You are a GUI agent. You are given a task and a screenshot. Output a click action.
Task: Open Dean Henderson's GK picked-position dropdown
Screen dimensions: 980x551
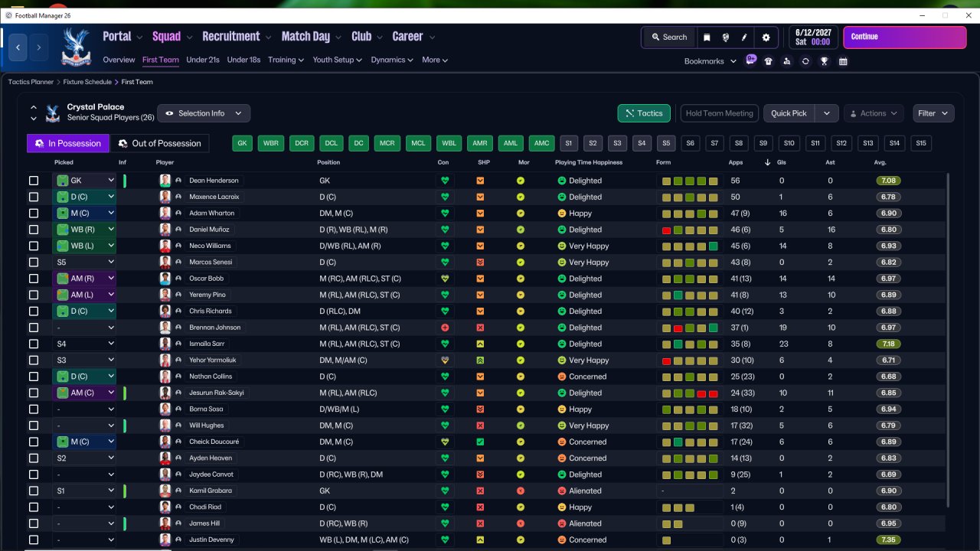tap(84, 181)
